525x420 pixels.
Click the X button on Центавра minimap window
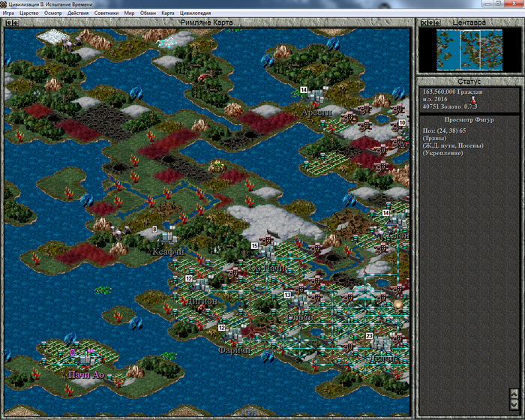pyautogui.click(x=422, y=23)
